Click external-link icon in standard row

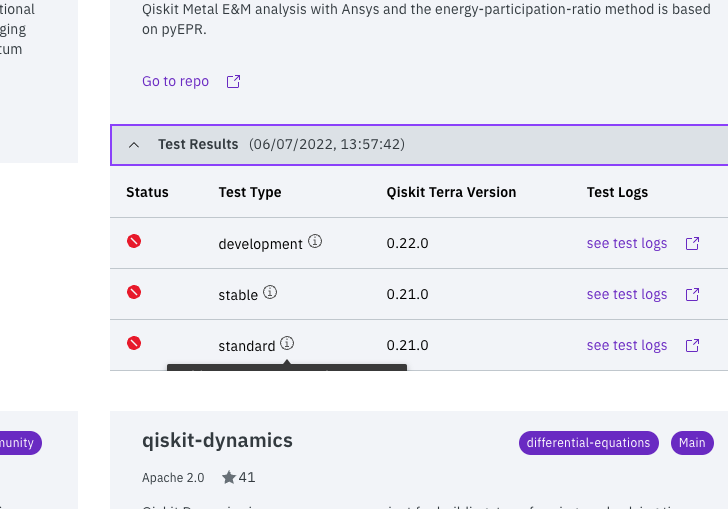(x=692, y=346)
